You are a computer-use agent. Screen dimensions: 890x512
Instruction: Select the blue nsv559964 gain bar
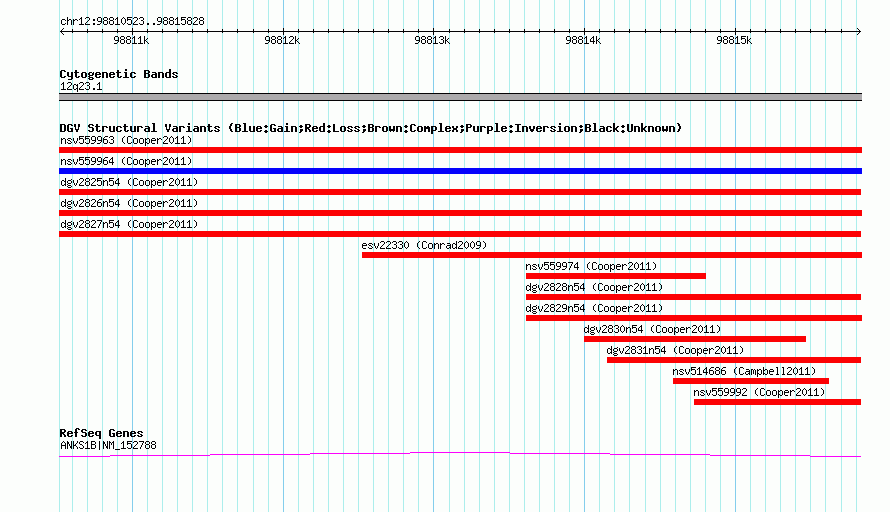click(x=460, y=171)
